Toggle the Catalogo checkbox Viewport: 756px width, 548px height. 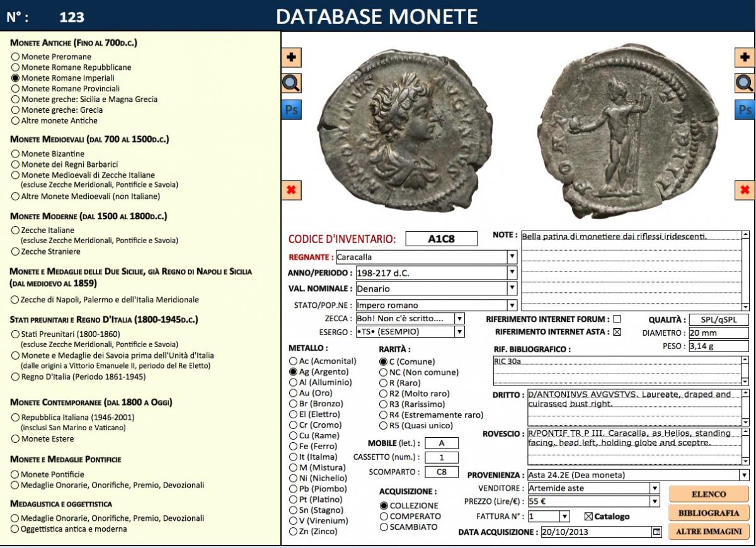click(x=588, y=517)
